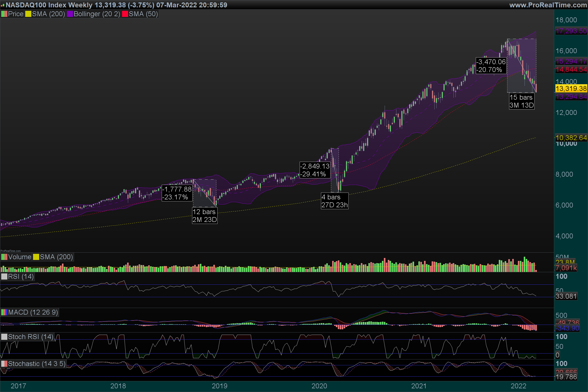Select the 2020 label on time axis

point(319,386)
